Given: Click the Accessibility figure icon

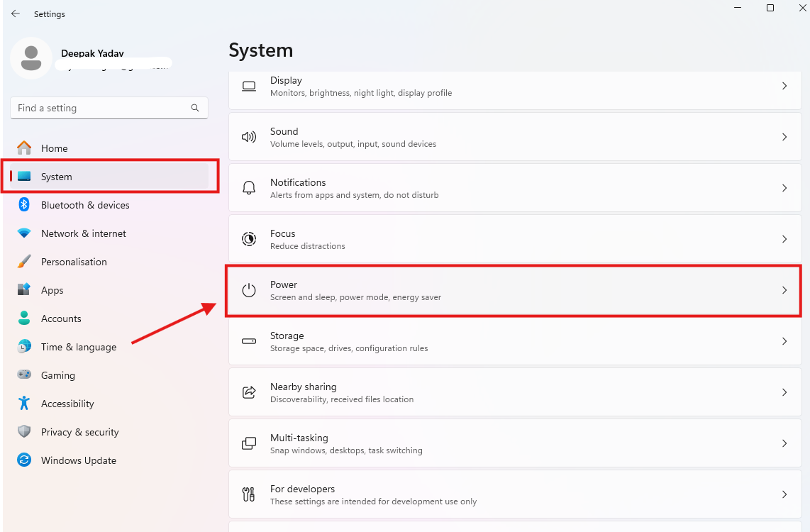Looking at the screenshot, I should [x=24, y=404].
